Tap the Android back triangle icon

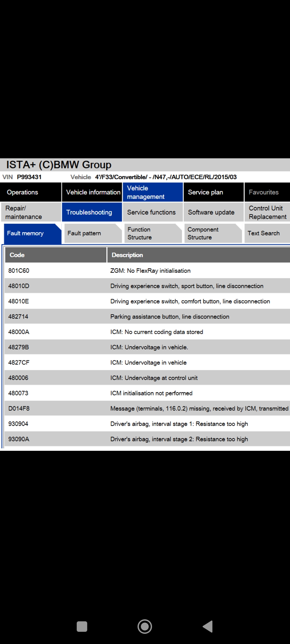[208, 627]
